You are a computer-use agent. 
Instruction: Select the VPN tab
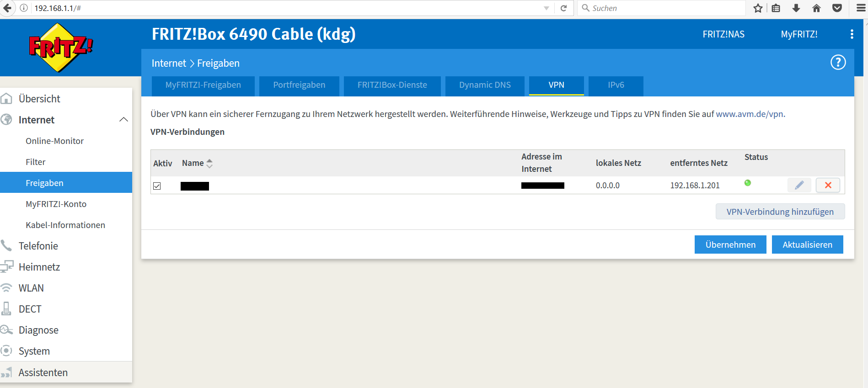[557, 85]
